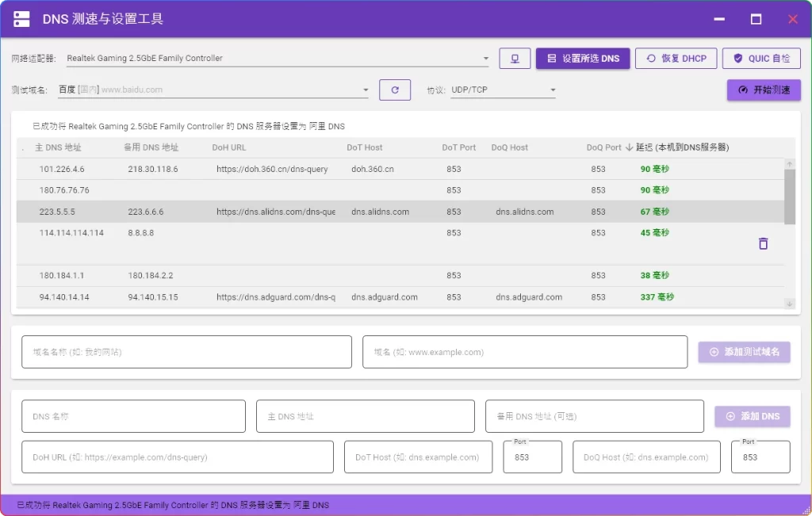Click the table scrollbar down arrow

[788, 303]
